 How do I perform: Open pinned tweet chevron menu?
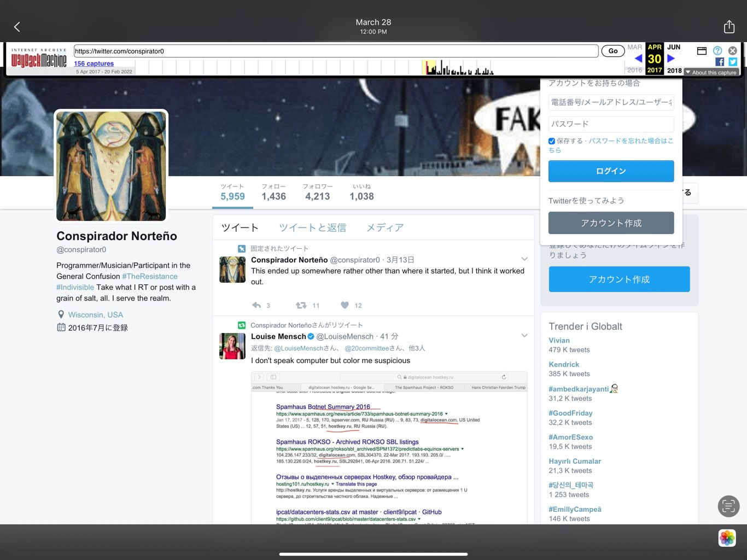pyautogui.click(x=524, y=259)
